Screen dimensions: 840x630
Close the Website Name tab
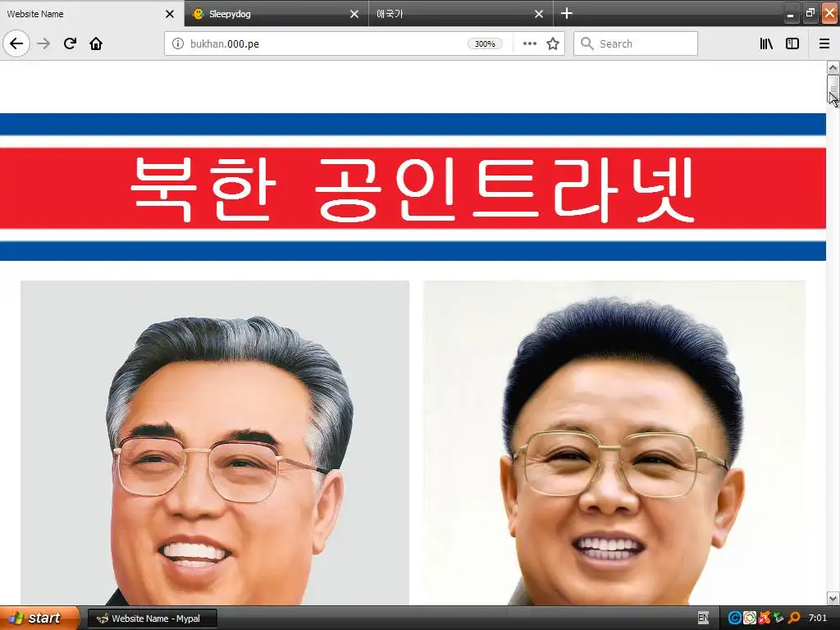click(x=170, y=14)
